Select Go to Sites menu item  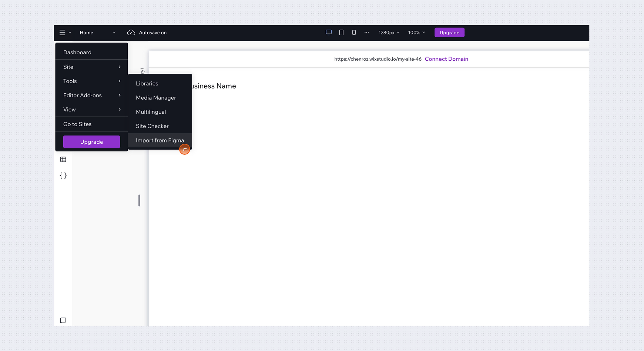[91, 124]
